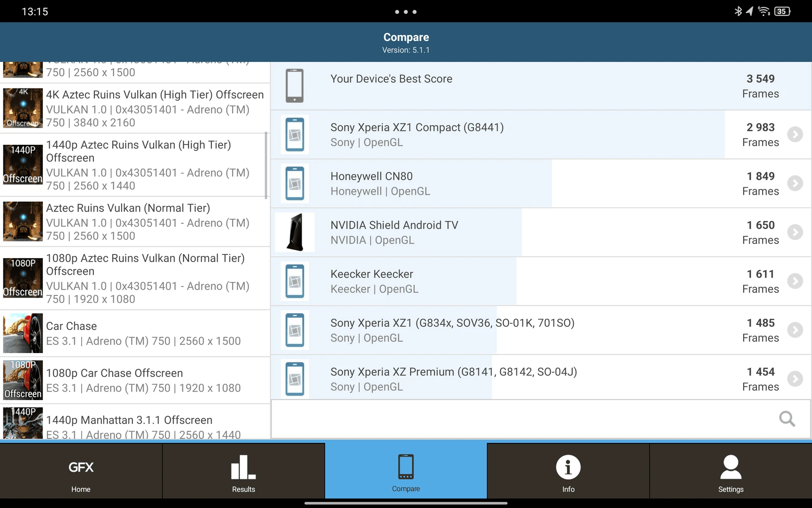This screenshot has height=508, width=812.
Task: Click Sony Xperia XZ1 (G834x) device icon
Action: pyautogui.click(x=295, y=330)
